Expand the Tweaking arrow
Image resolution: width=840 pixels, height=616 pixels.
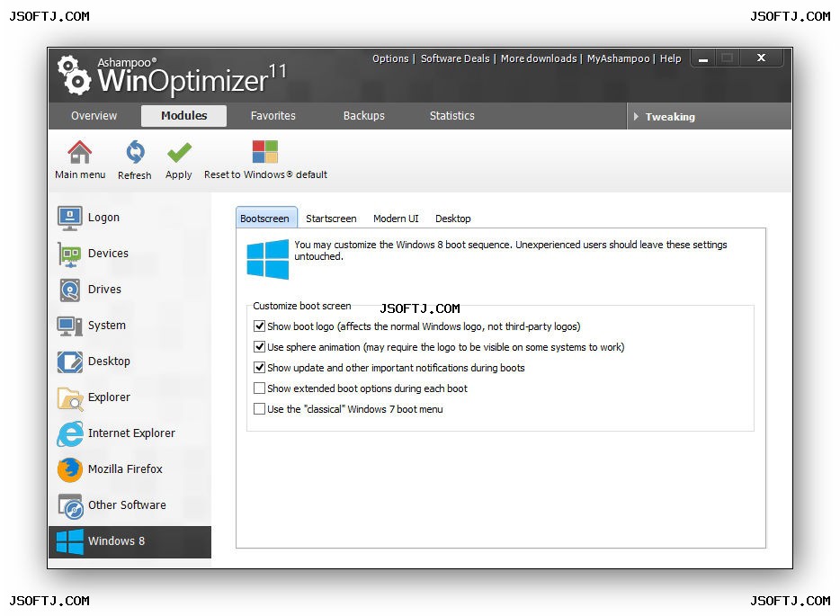pyautogui.click(x=636, y=116)
